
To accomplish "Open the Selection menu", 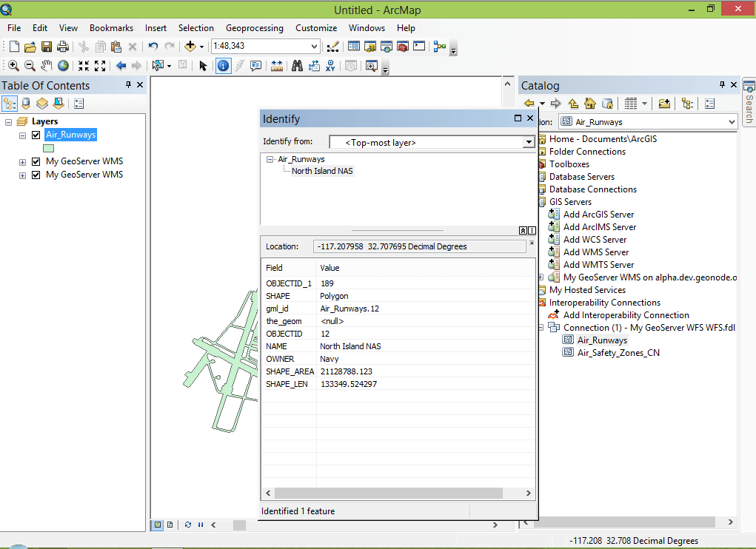I will coord(195,28).
